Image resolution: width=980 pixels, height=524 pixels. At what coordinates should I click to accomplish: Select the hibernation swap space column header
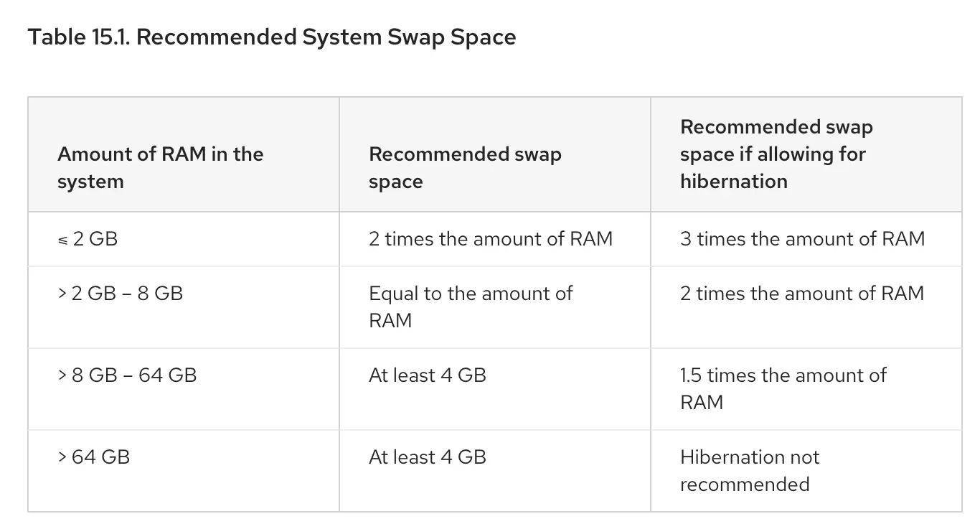pyautogui.click(x=776, y=154)
